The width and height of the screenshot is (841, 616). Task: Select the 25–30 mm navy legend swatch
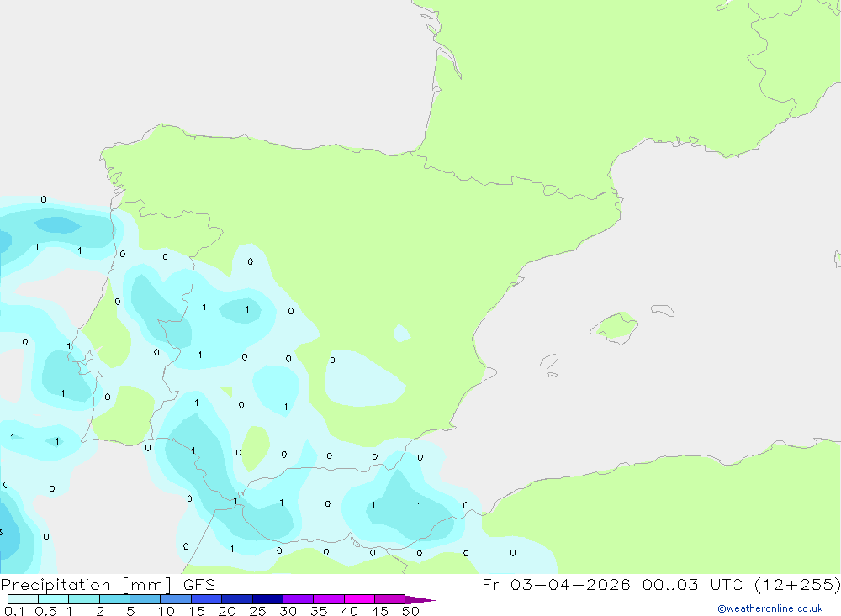pos(267,599)
